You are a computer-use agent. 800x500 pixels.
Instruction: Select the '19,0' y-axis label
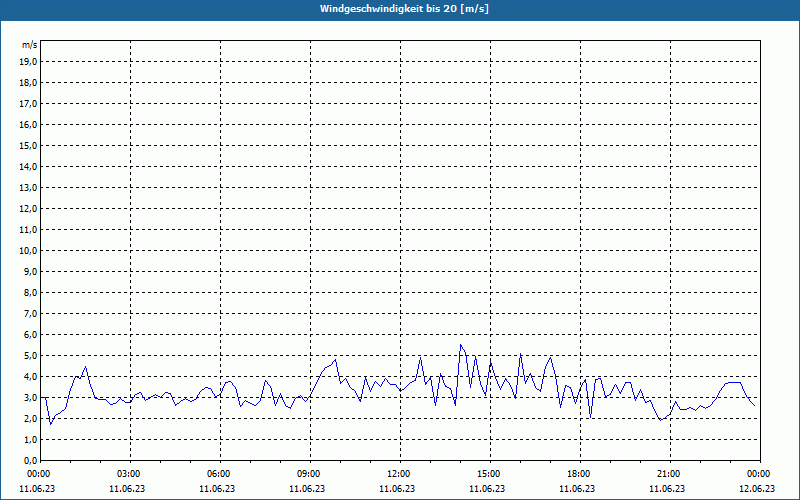coord(28,62)
